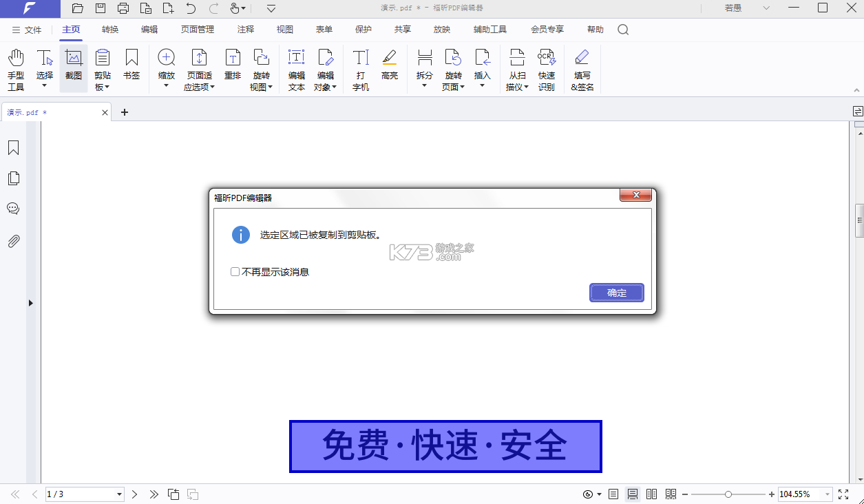Close the 福昕PDF编辑器 dialog

click(635, 196)
